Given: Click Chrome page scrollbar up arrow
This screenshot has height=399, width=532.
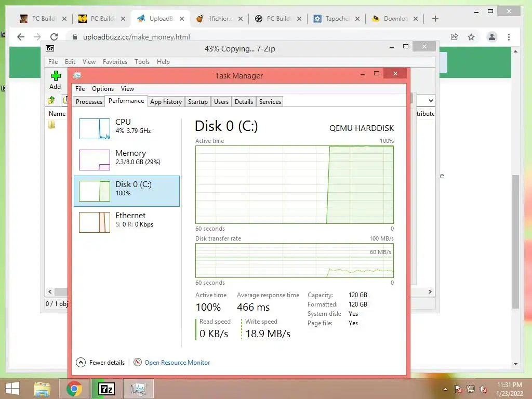Looking at the screenshot, I should coord(516,51).
